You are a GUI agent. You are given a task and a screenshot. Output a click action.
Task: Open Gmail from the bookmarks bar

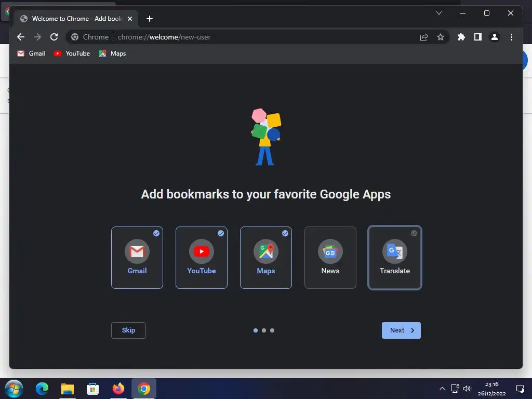pos(31,54)
